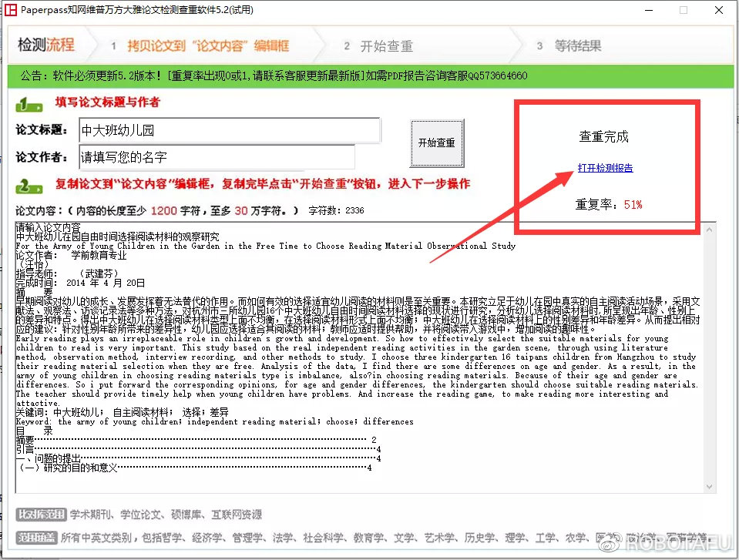Screen dimensions: 739x560
Task: Click the 字符数: 2336 counter
Action: 336,210
